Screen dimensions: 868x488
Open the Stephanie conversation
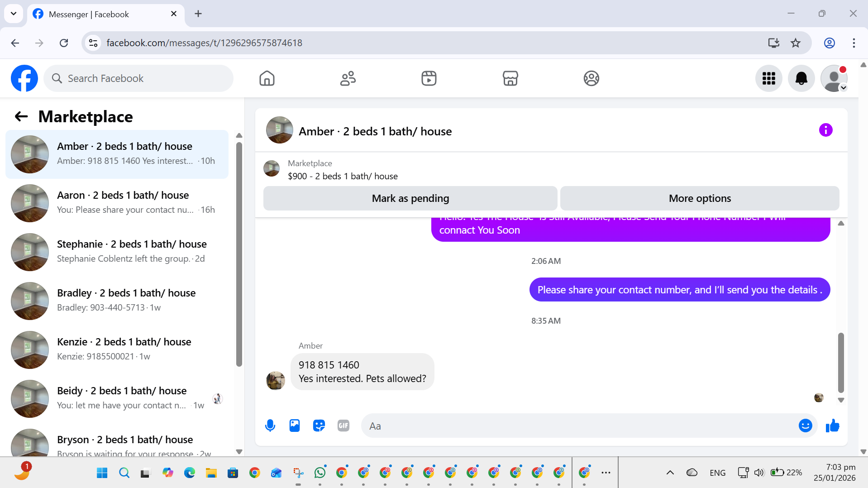(117, 252)
